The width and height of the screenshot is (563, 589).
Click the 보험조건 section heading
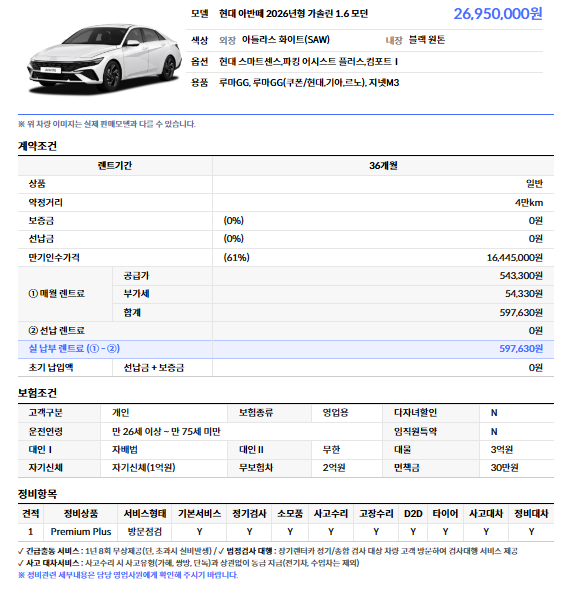pos(38,393)
